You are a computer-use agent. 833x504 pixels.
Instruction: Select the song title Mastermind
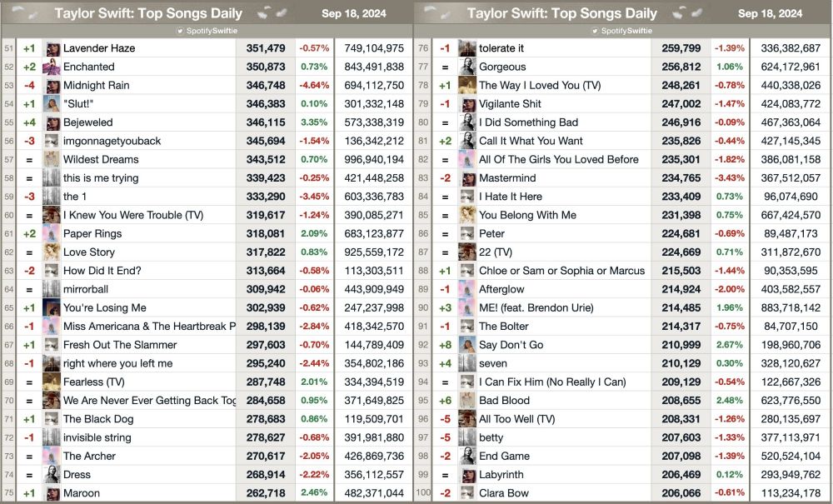pyautogui.click(x=507, y=178)
